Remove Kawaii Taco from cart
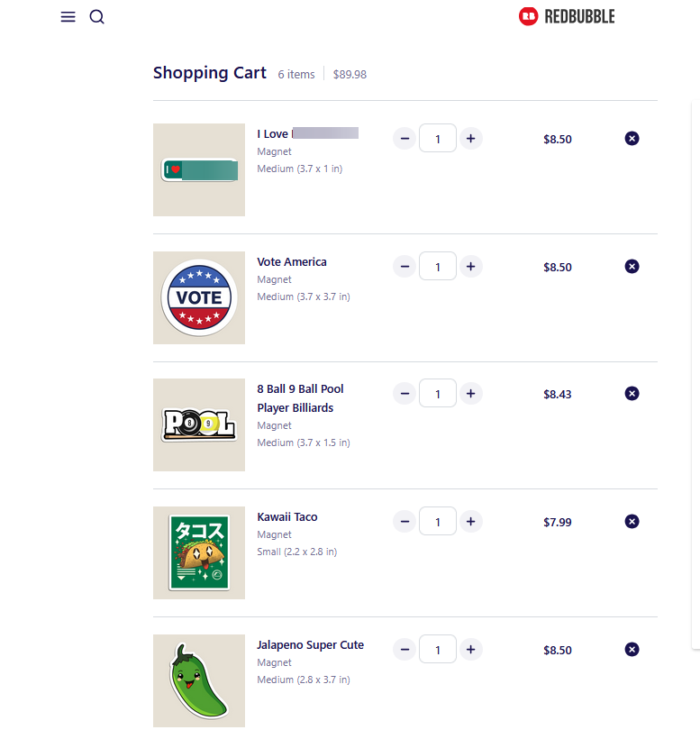The image size is (700, 739). pyautogui.click(x=632, y=522)
